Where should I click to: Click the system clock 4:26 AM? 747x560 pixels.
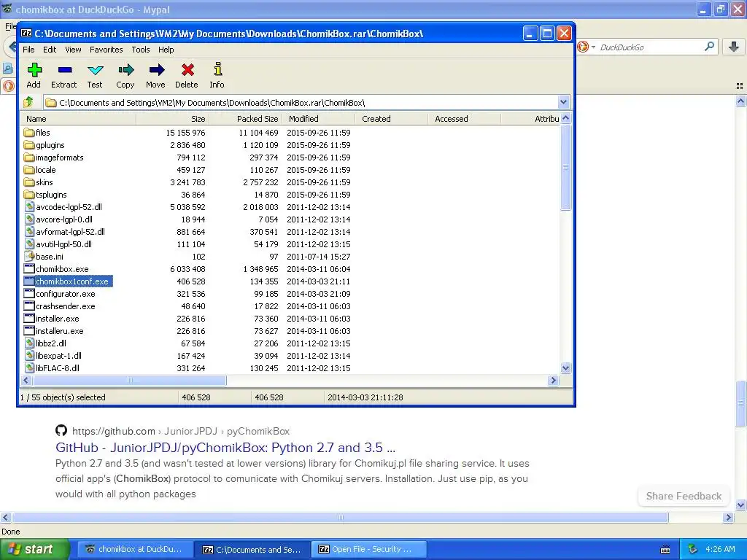coord(720,549)
